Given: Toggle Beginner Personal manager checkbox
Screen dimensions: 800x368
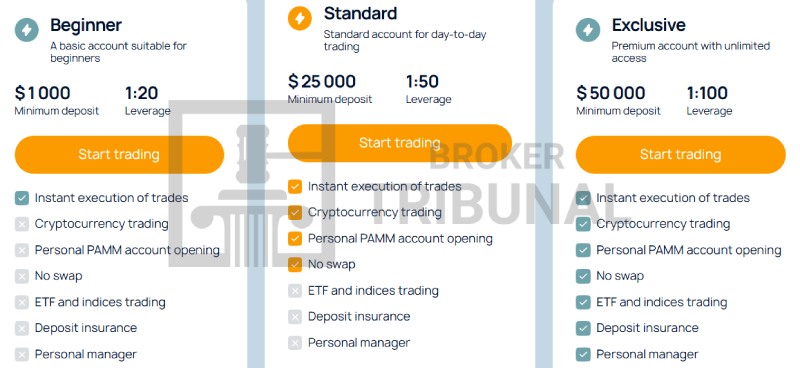Looking at the screenshot, I should point(22,354).
